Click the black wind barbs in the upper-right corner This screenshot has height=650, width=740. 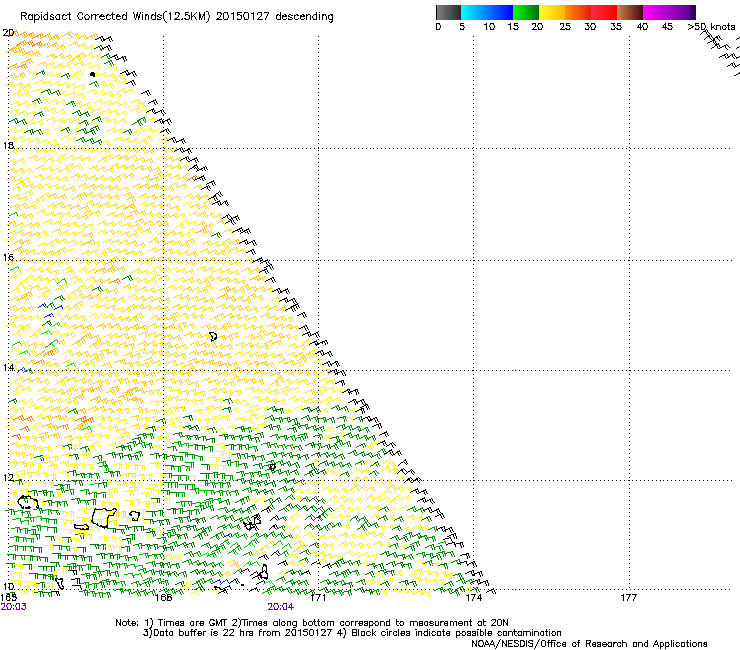click(x=720, y=50)
